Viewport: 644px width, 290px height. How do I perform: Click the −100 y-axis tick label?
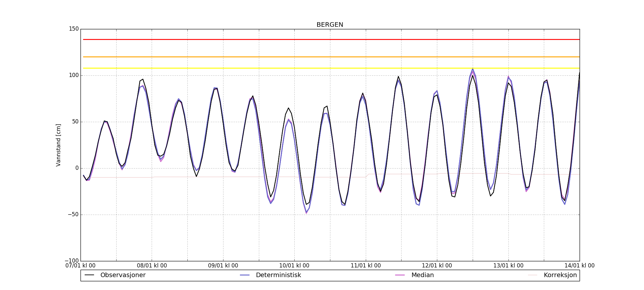(x=72, y=261)
